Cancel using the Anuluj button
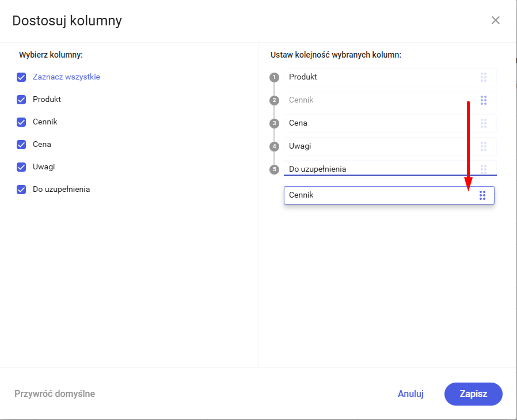The image size is (517, 420). tap(410, 394)
